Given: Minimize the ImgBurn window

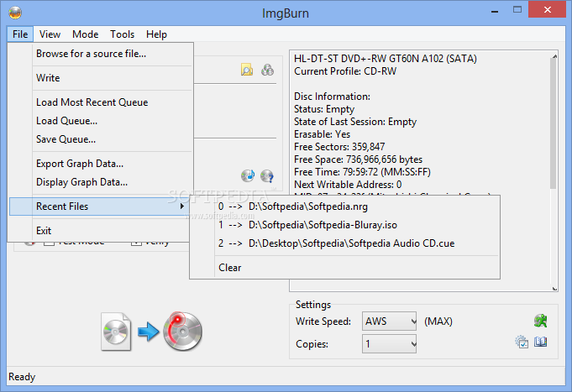Looking at the screenshot, I should tap(495, 11).
